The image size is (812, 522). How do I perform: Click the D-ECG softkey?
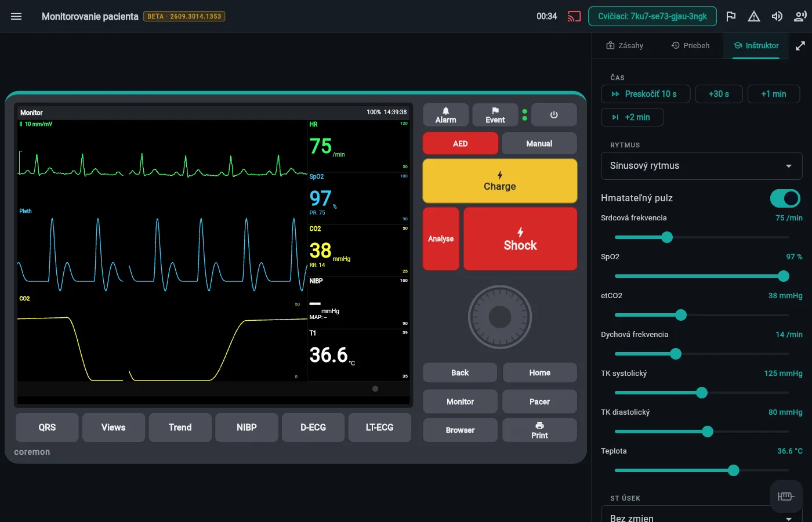click(x=313, y=427)
